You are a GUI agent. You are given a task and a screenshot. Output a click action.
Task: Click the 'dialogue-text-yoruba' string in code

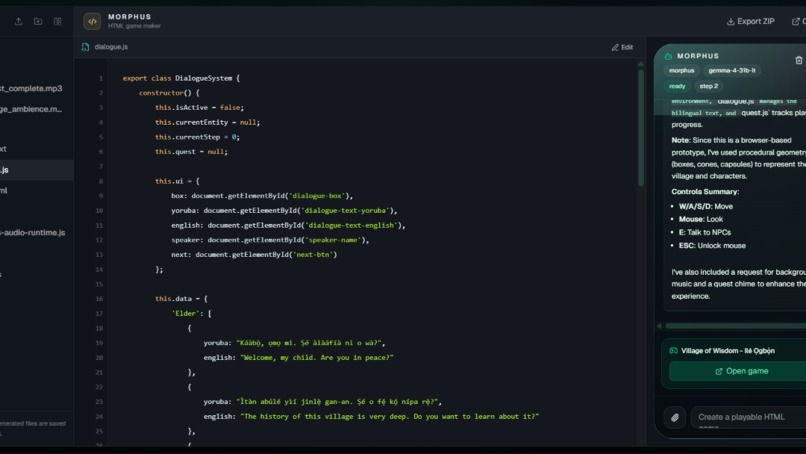346,211
